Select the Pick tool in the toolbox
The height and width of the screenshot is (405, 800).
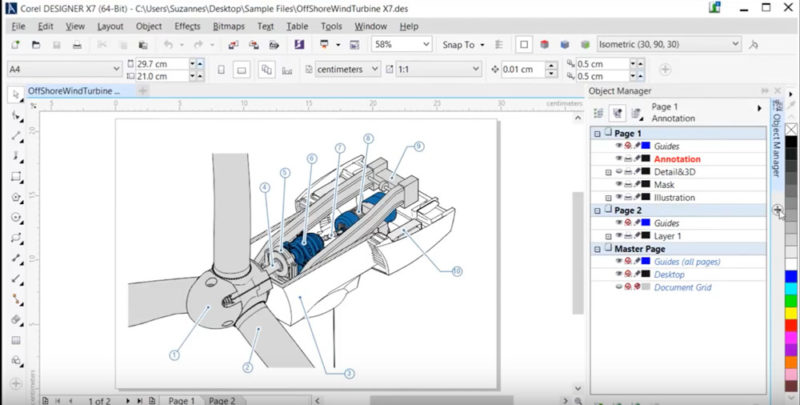tap(16, 95)
